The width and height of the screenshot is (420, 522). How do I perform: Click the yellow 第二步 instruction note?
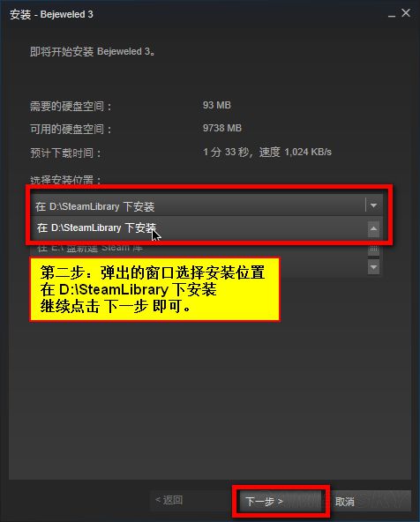click(155, 289)
